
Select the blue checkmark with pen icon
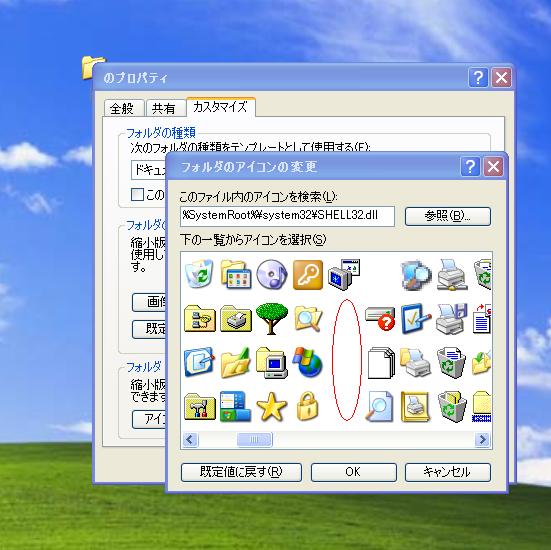click(416, 318)
